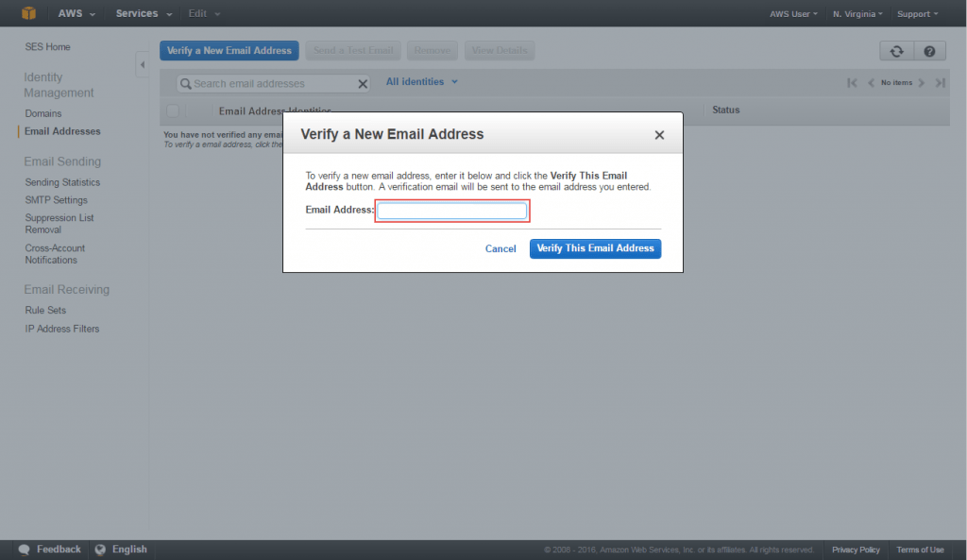
Task: Toggle the select-all checkbox in table header
Action: click(173, 110)
